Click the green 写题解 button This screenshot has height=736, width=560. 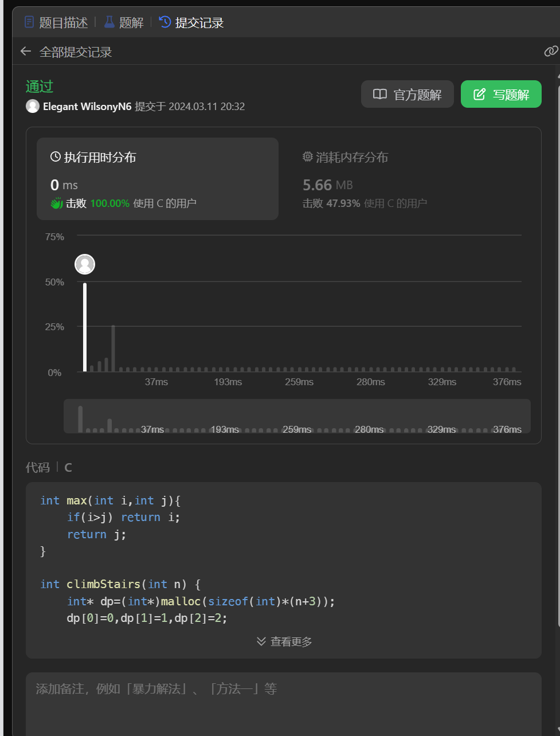501,95
